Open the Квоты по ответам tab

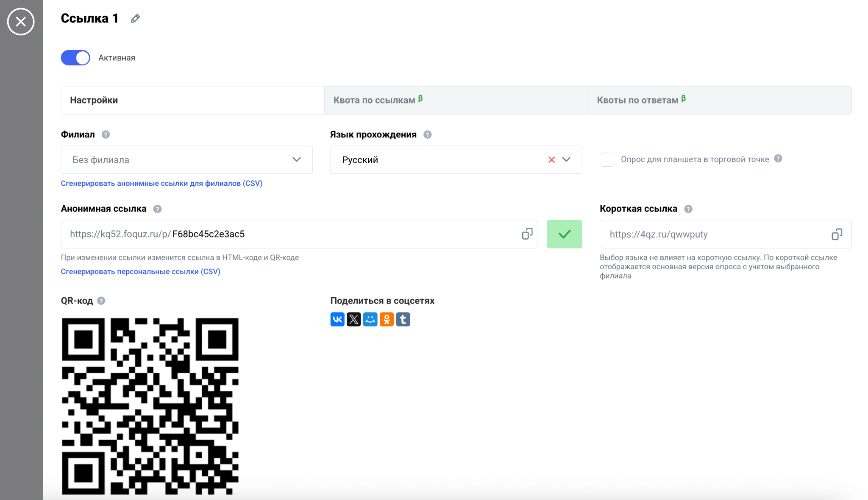[719, 101]
